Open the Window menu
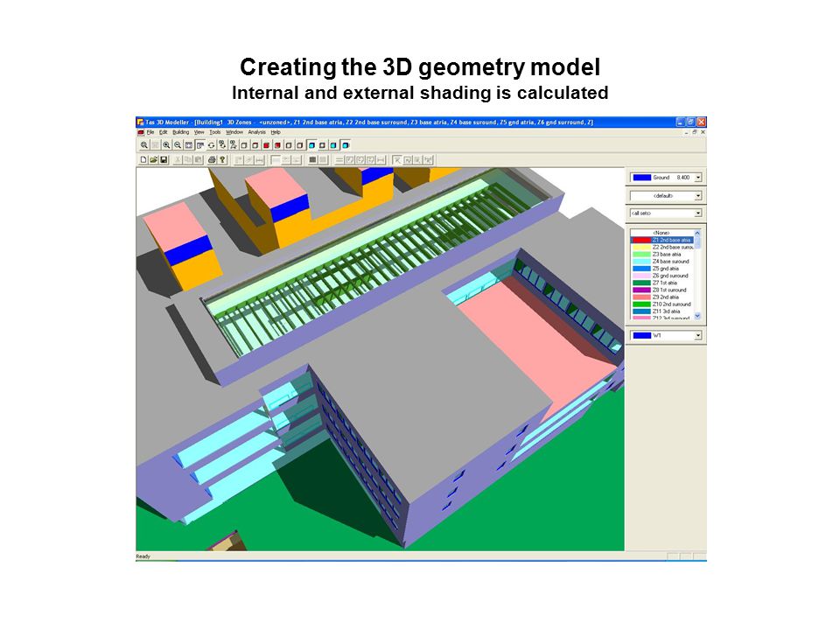This screenshot has width=840, height=630. tap(234, 132)
